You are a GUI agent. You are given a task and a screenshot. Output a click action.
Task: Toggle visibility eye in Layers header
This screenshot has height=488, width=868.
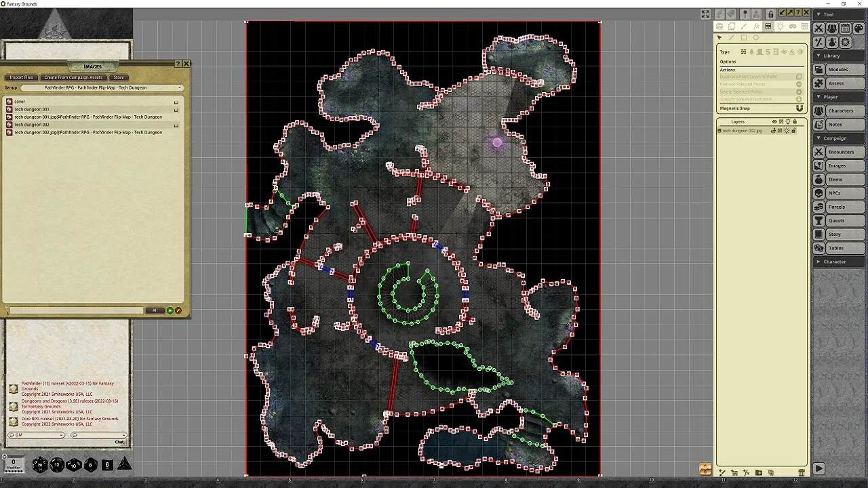coord(774,121)
